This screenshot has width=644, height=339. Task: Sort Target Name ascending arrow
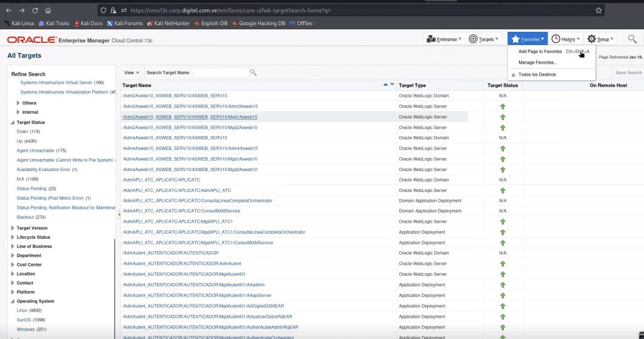point(385,84)
